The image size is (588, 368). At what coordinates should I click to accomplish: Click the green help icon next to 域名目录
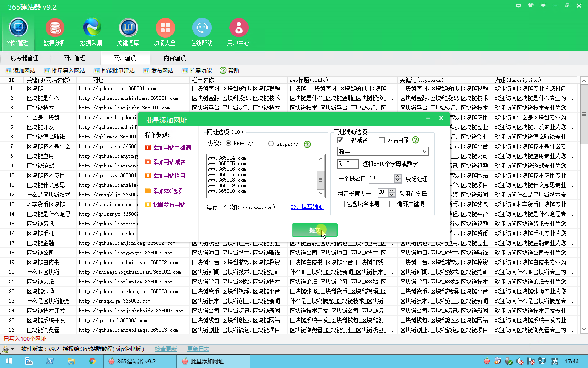click(416, 140)
